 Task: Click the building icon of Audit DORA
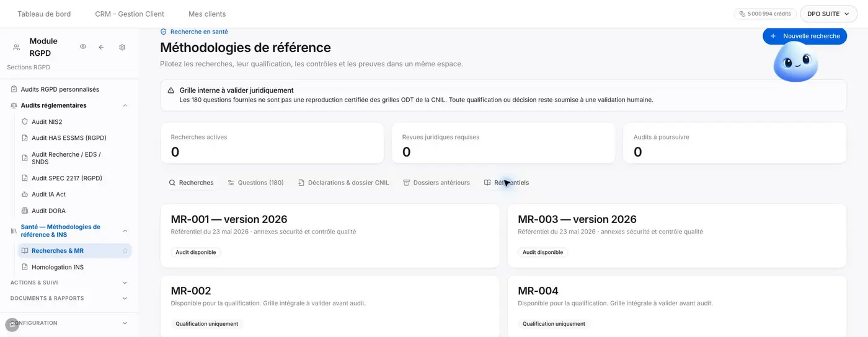click(25, 211)
